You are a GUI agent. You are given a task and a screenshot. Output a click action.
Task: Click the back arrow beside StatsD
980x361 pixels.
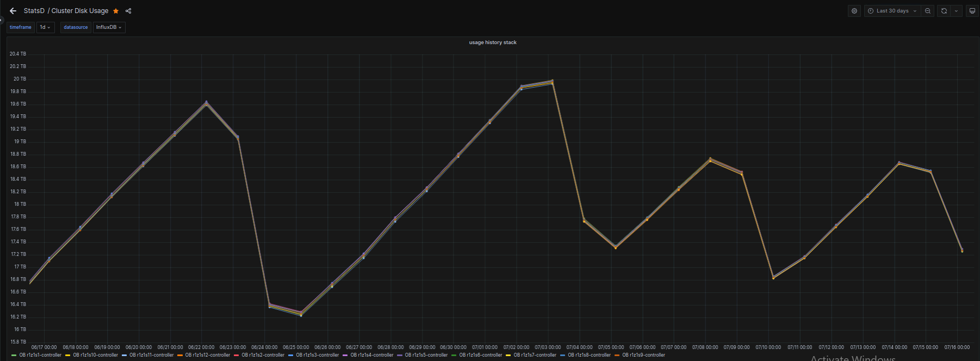pos(13,11)
